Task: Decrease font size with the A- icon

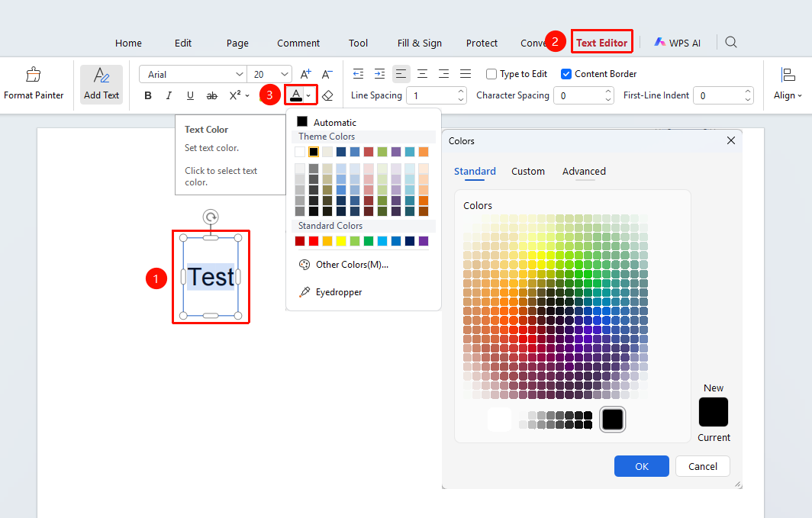Action: (327, 74)
